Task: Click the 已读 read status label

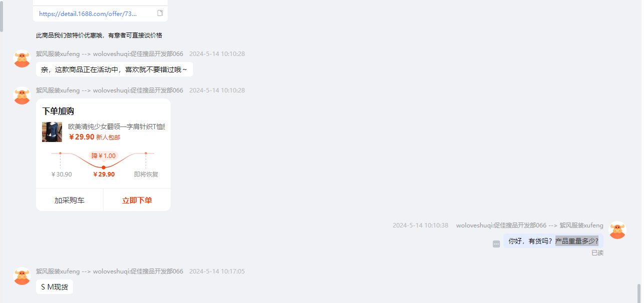Action: pyautogui.click(x=597, y=253)
